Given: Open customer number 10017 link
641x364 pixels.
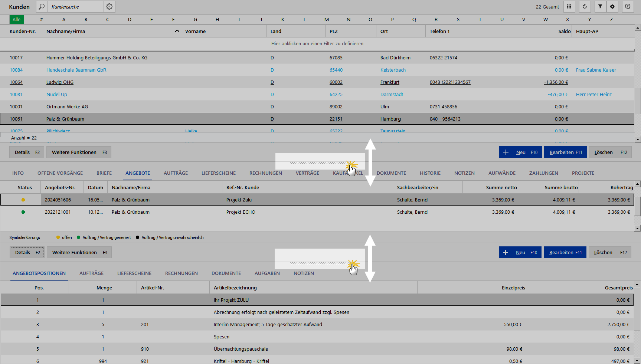Looking at the screenshot, I should coord(16,58).
